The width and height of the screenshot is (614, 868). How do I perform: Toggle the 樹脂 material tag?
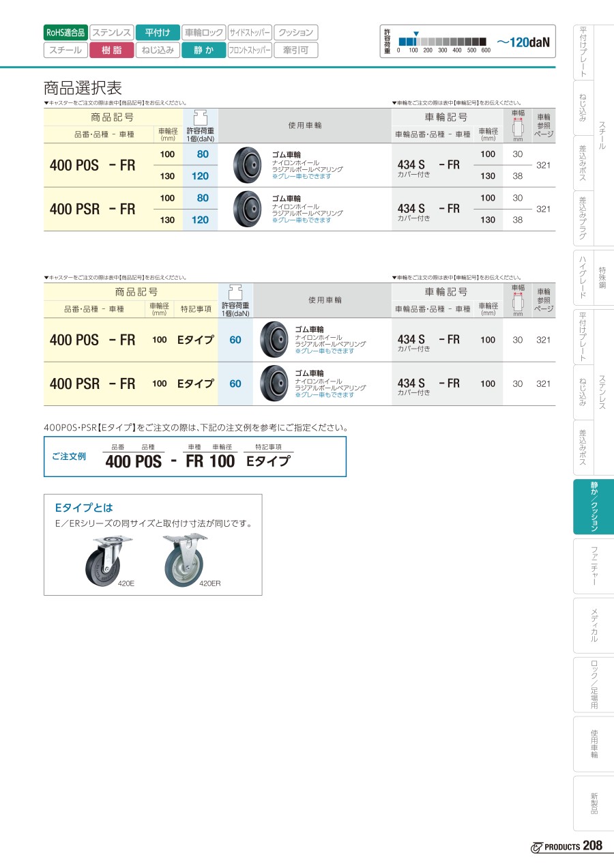coord(111,50)
